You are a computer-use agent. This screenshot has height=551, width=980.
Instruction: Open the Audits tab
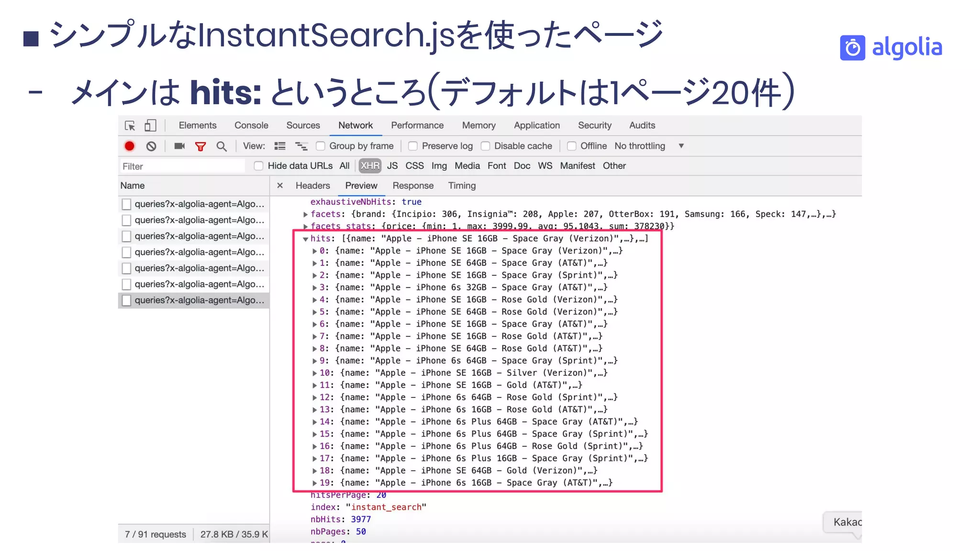pyautogui.click(x=642, y=125)
